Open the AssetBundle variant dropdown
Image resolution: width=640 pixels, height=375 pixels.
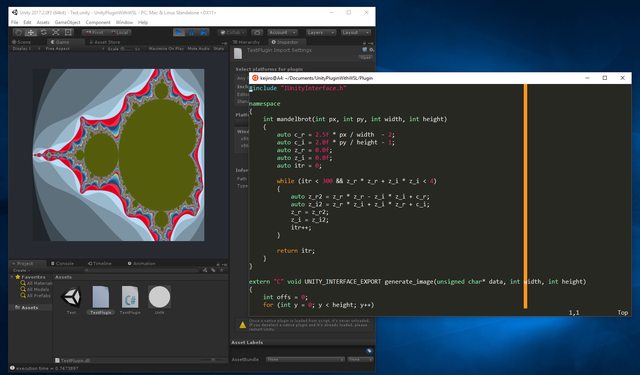coord(360,359)
